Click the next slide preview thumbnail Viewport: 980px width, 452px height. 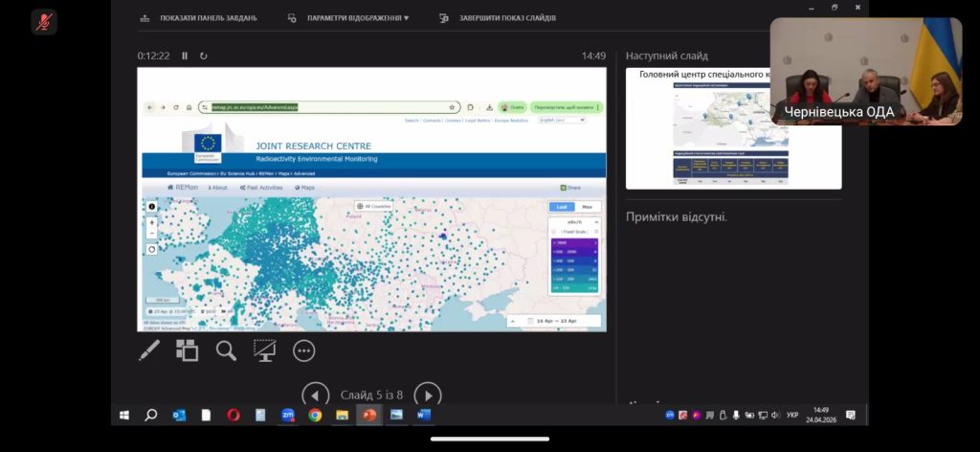click(698, 127)
